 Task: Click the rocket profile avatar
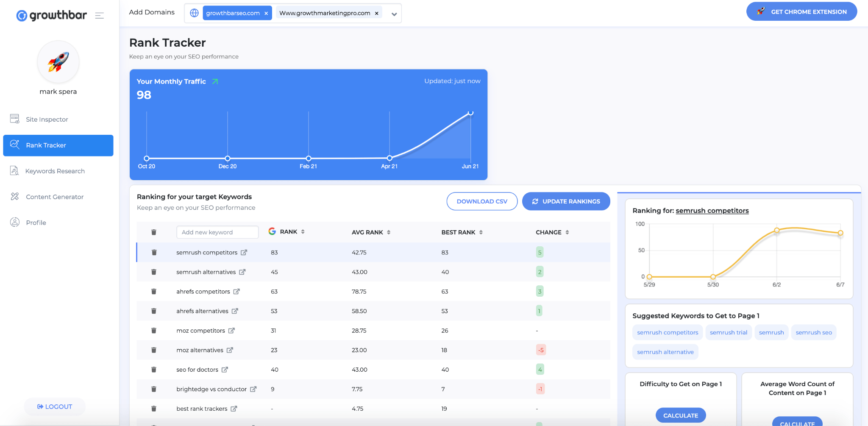coord(58,62)
